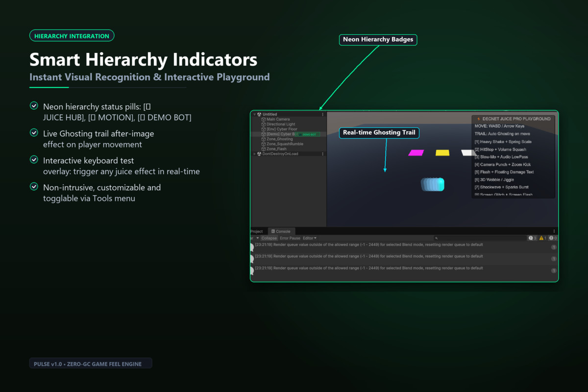Click '[4] Camera Punch + Zoom Kick' overlay line
This screenshot has height=392, width=588.
pos(502,164)
